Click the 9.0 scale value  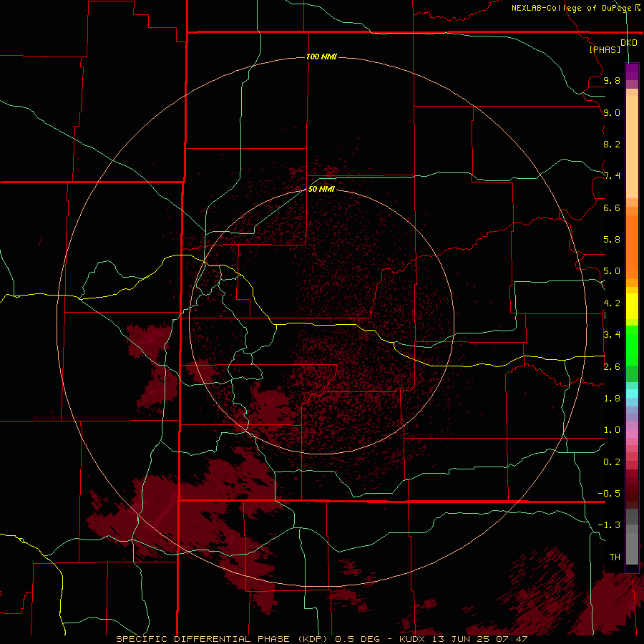pyautogui.click(x=612, y=112)
